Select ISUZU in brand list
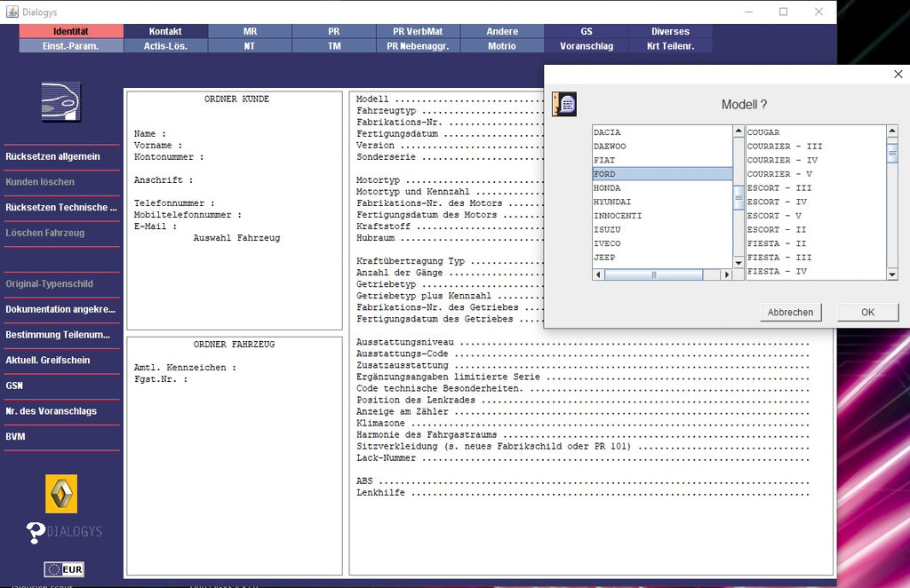This screenshot has width=910, height=588. (662, 230)
